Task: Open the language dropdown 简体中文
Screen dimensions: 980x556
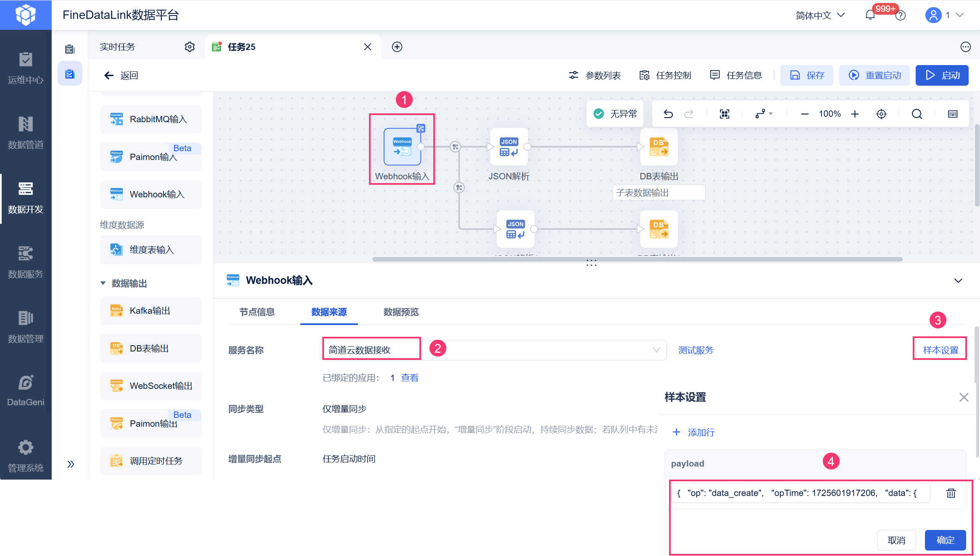Action: (820, 16)
